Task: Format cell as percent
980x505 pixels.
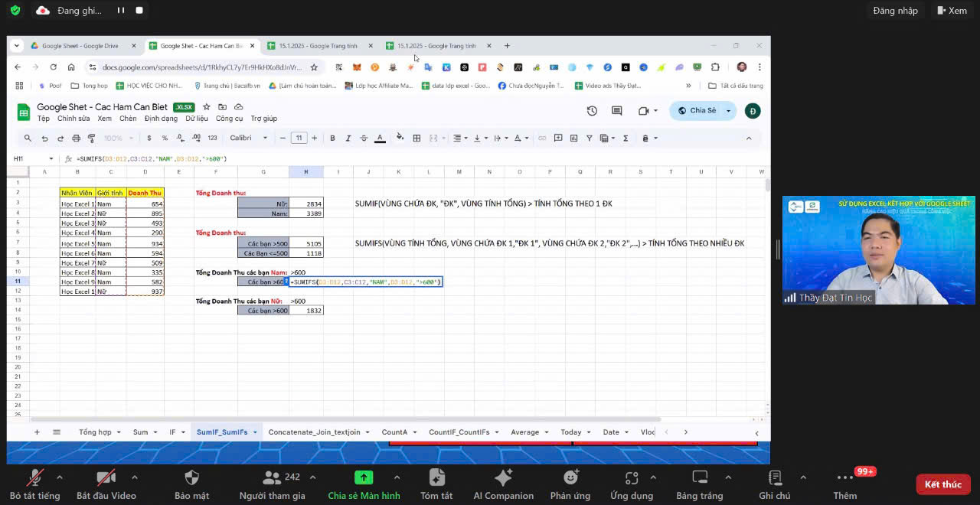Action: click(165, 138)
